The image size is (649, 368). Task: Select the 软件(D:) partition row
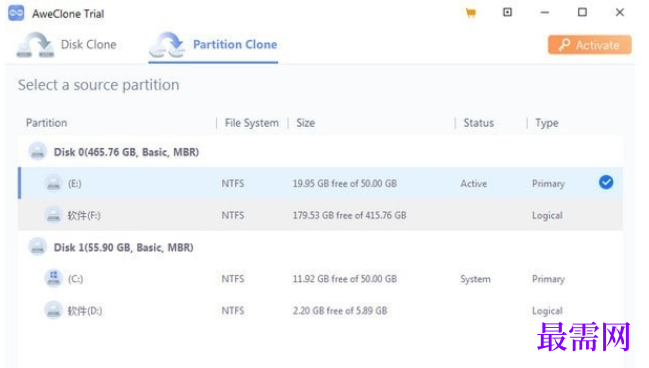click(320, 310)
